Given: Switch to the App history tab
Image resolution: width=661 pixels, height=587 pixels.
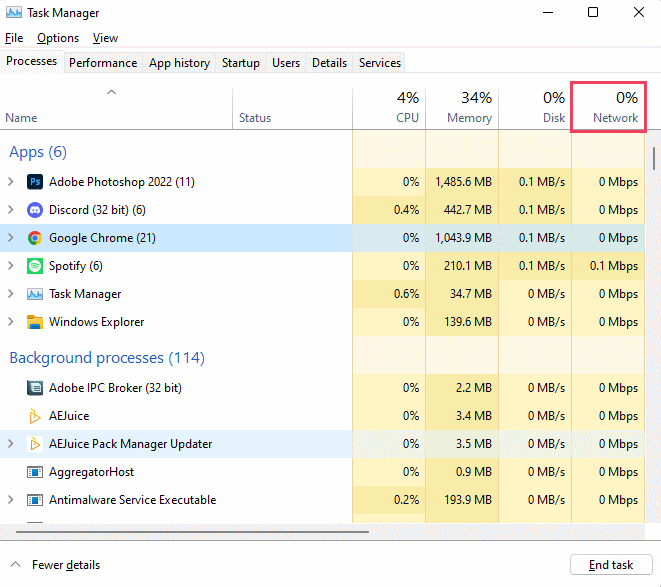Looking at the screenshot, I should (179, 63).
